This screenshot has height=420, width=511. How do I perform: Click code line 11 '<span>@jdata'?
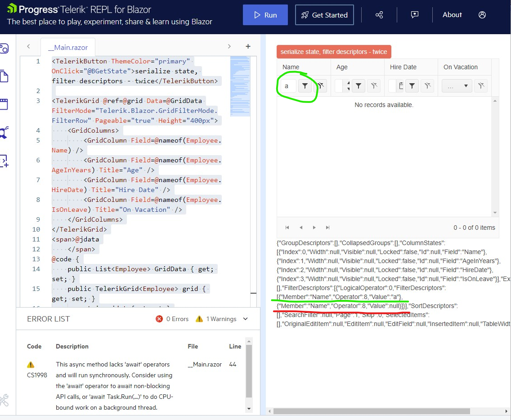pos(75,239)
